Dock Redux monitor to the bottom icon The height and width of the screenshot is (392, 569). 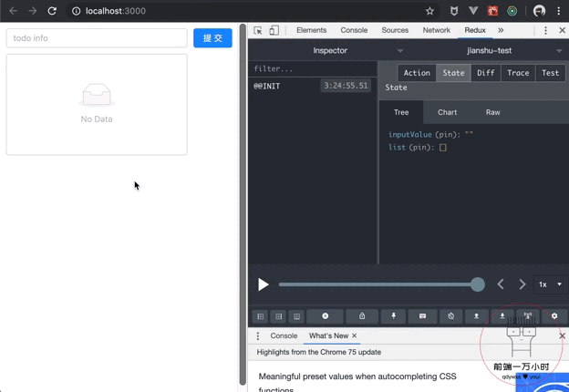pos(296,316)
